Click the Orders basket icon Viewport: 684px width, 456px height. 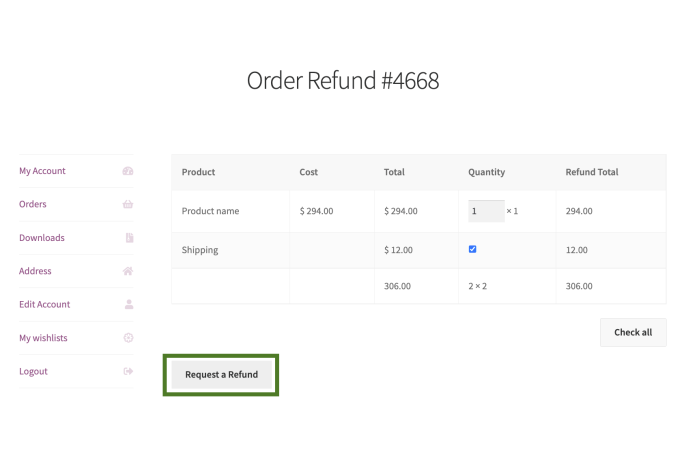pos(128,204)
